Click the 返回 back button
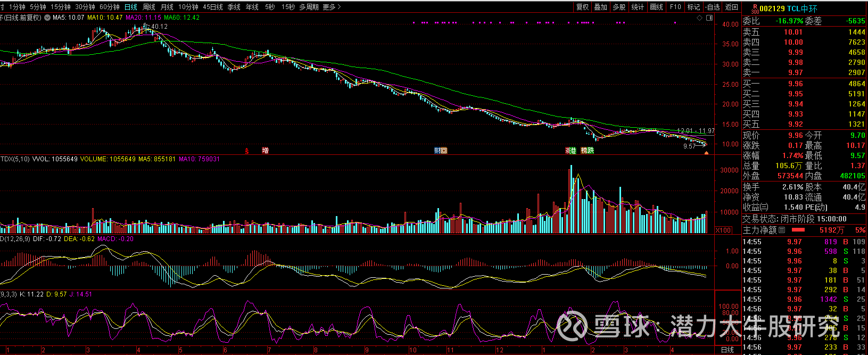The width and height of the screenshot is (868, 355). pyautogui.click(x=732, y=7)
